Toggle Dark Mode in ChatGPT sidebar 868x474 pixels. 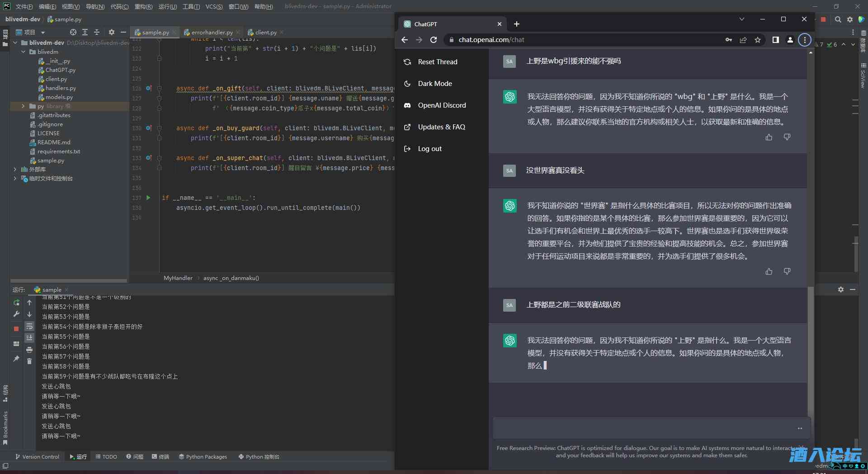tap(434, 84)
